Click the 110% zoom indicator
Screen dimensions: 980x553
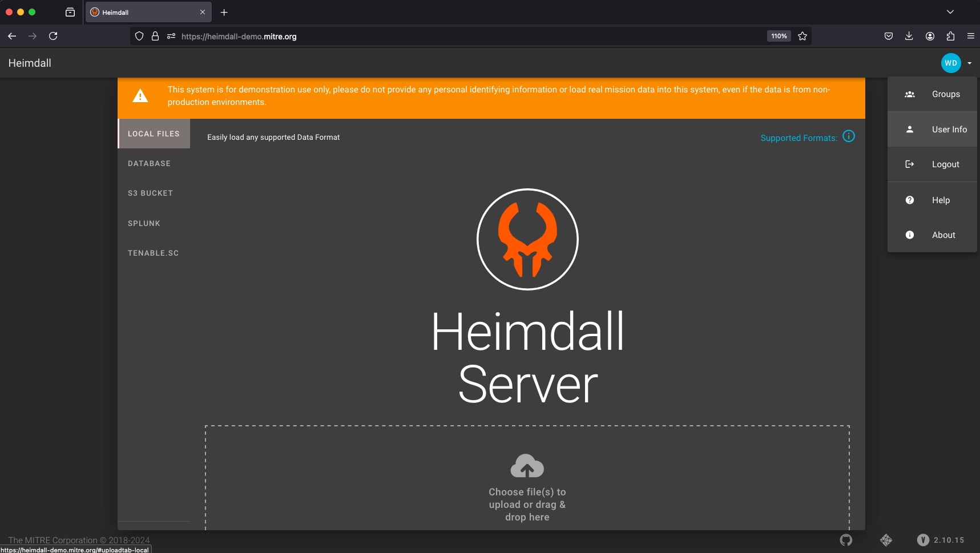(x=779, y=35)
